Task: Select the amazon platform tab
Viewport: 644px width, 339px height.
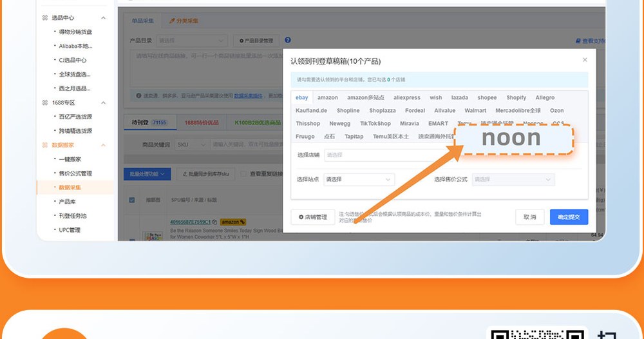Action: coord(328,97)
